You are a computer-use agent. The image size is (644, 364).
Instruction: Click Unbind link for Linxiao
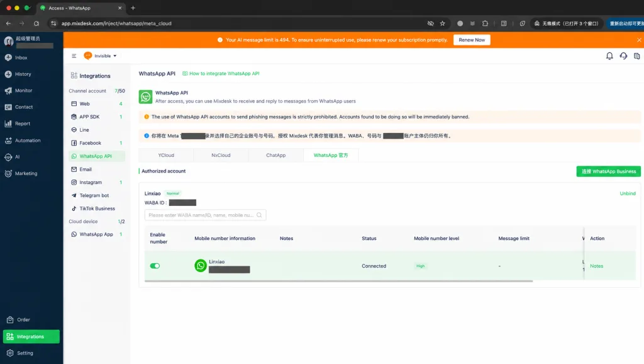click(627, 193)
